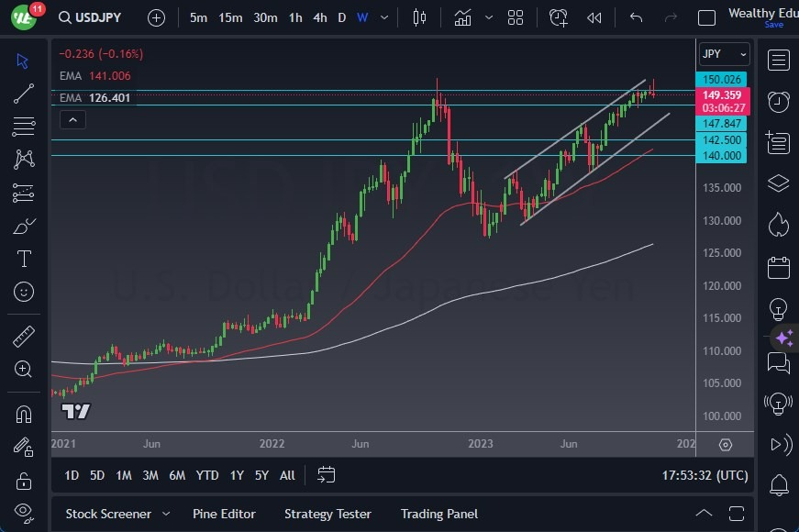Open the Strategy Tester panel
799x532 pixels.
pos(327,514)
